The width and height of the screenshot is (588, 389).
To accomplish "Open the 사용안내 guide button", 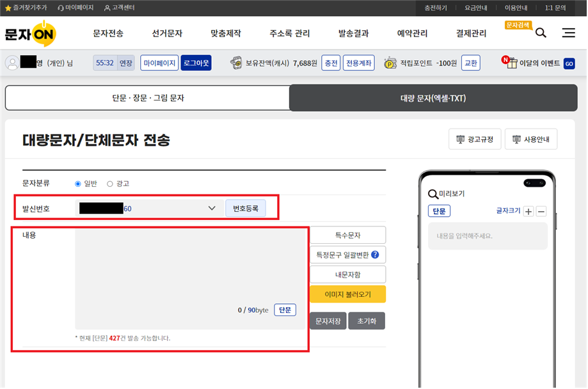I will [x=531, y=139].
